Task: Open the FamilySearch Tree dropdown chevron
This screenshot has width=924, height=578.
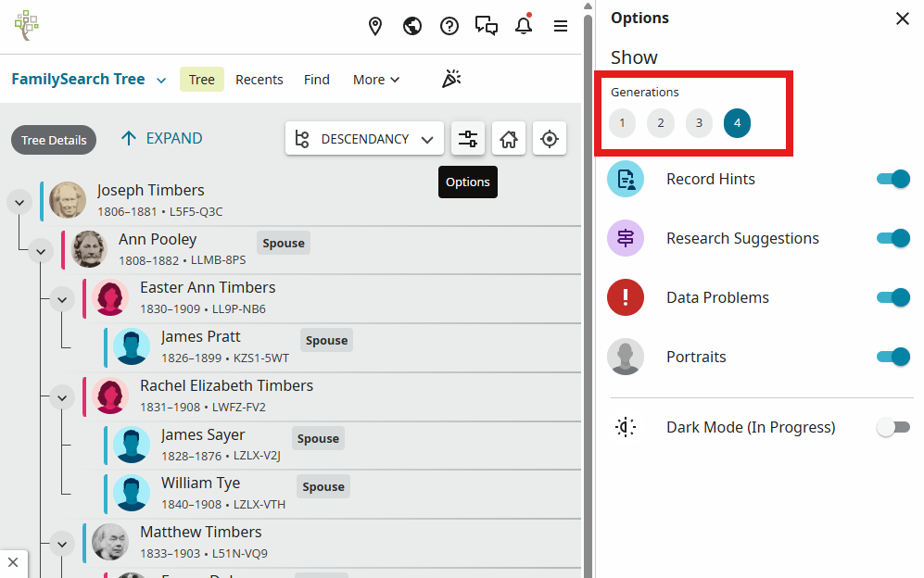Action: [x=161, y=81]
